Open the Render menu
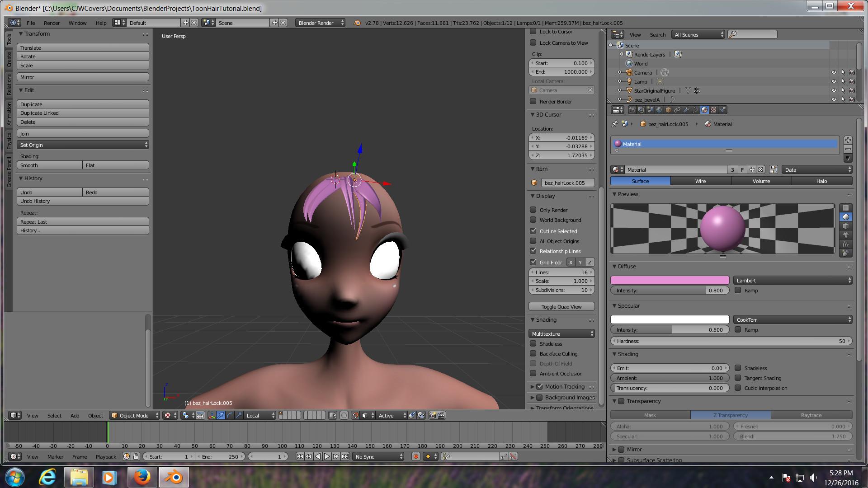 coord(52,23)
